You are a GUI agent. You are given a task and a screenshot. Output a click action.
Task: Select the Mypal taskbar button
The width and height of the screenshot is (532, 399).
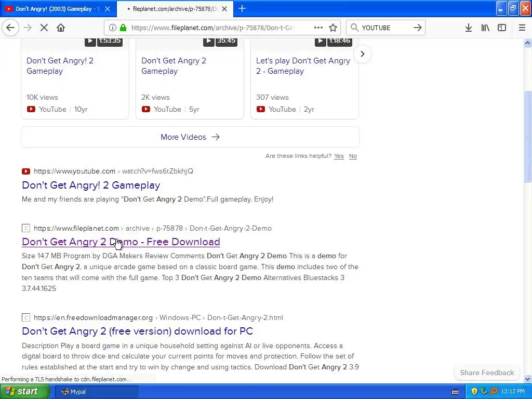tap(96, 392)
